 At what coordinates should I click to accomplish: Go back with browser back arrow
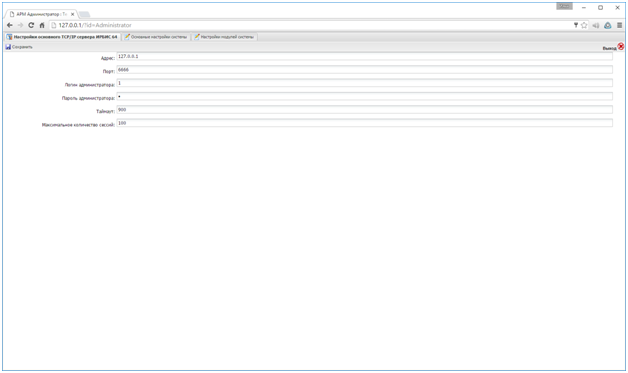tap(10, 25)
